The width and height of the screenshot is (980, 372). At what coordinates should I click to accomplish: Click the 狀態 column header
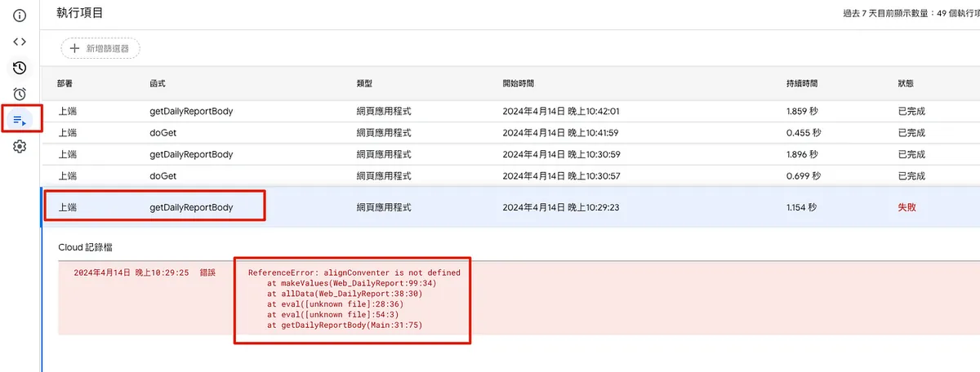(x=905, y=83)
